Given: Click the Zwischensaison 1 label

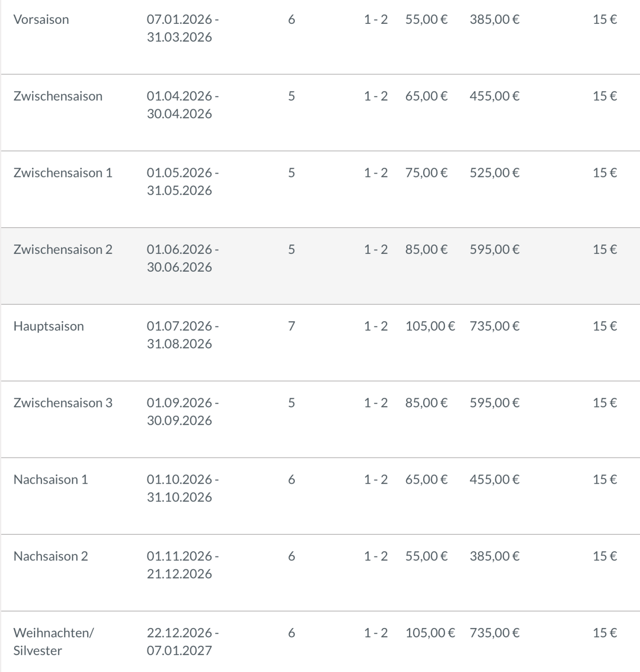Looking at the screenshot, I should pos(63,173).
